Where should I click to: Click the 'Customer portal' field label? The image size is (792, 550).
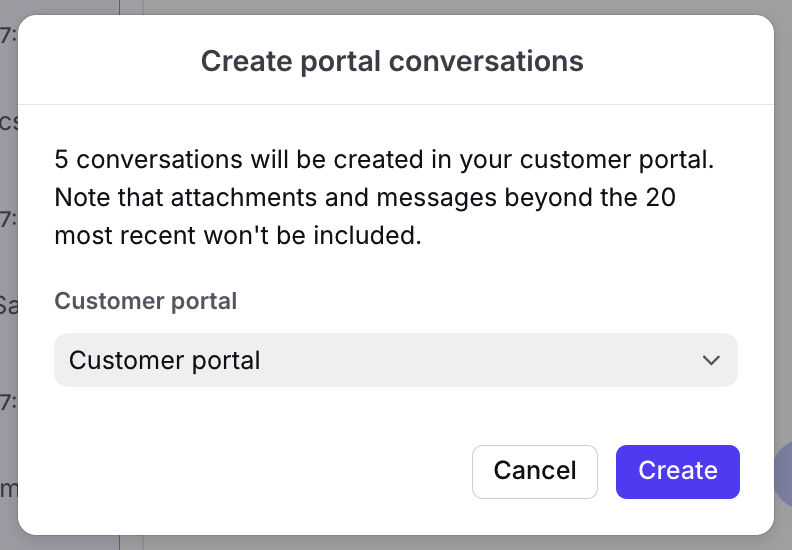[145, 301]
